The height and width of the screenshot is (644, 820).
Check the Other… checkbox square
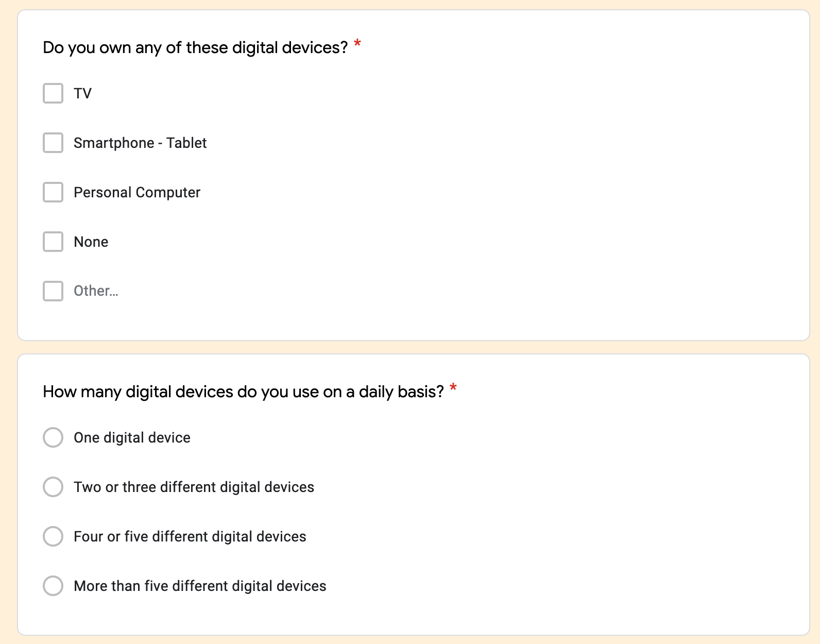pyautogui.click(x=53, y=291)
